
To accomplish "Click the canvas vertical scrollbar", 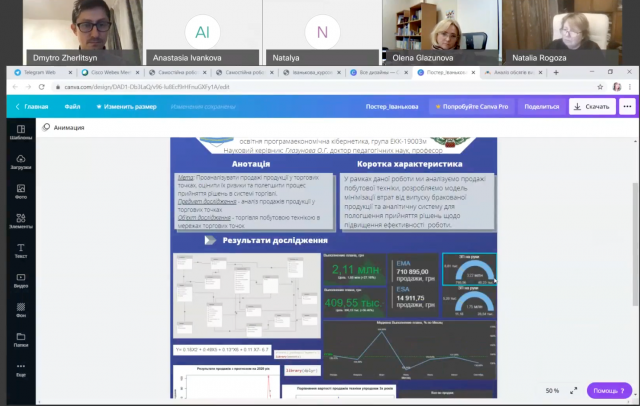I will (635, 244).
